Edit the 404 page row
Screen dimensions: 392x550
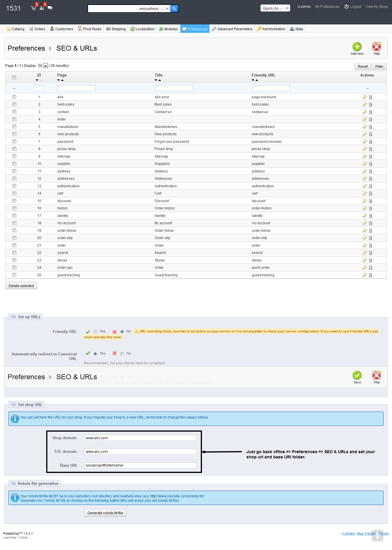pyautogui.click(x=364, y=97)
